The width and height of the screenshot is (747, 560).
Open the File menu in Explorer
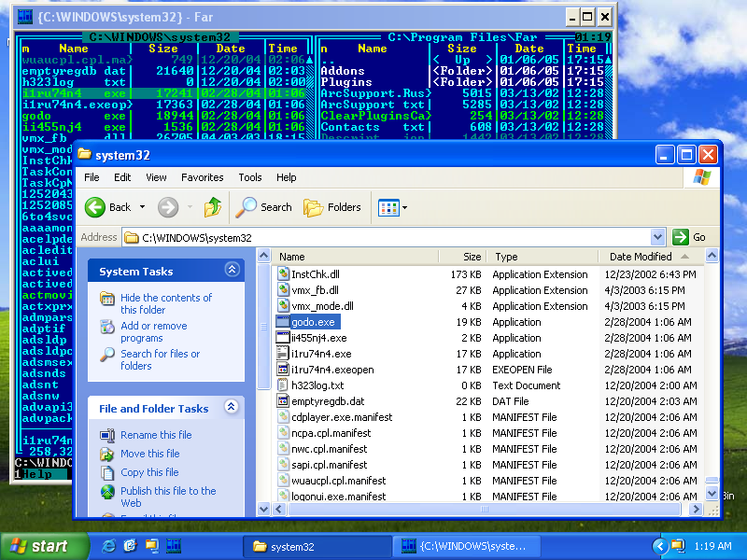point(92,177)
